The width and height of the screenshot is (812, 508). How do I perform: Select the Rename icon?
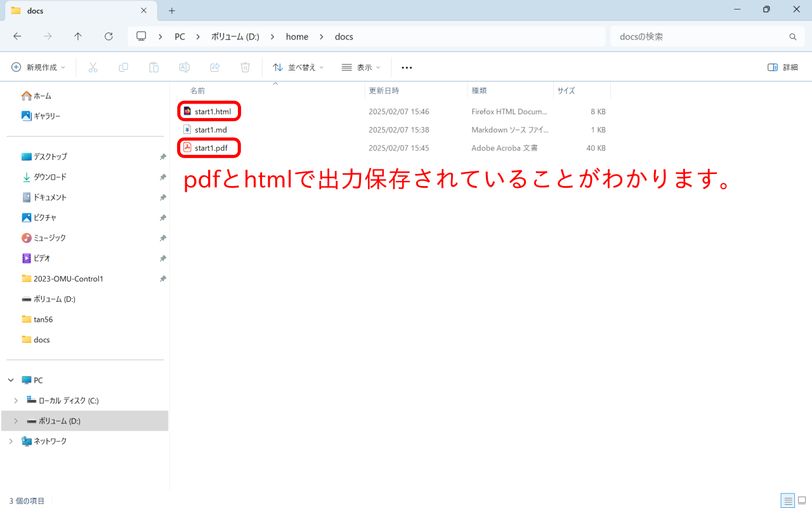click(x=184, y=67)
